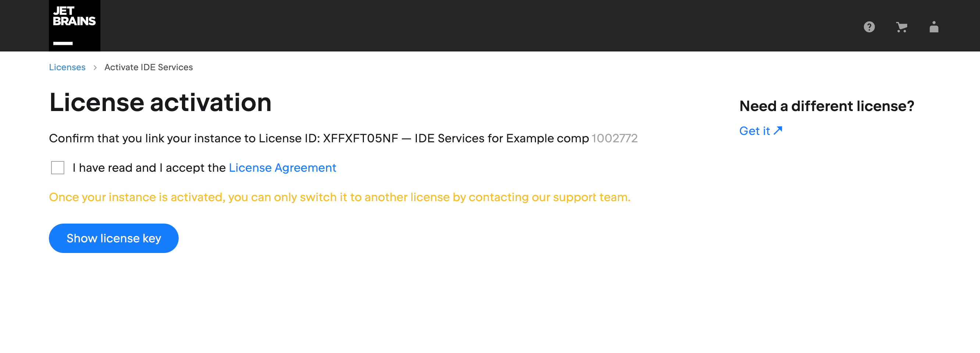
Task: Select the cart icon to view purchases
Action: tap(902, 27)
